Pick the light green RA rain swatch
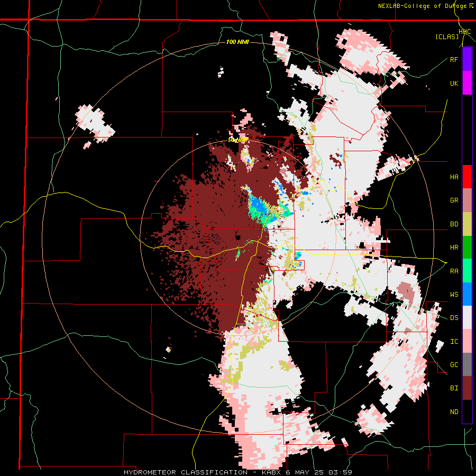The width and height of the screenshot is (476, 476). pos(467,271)
